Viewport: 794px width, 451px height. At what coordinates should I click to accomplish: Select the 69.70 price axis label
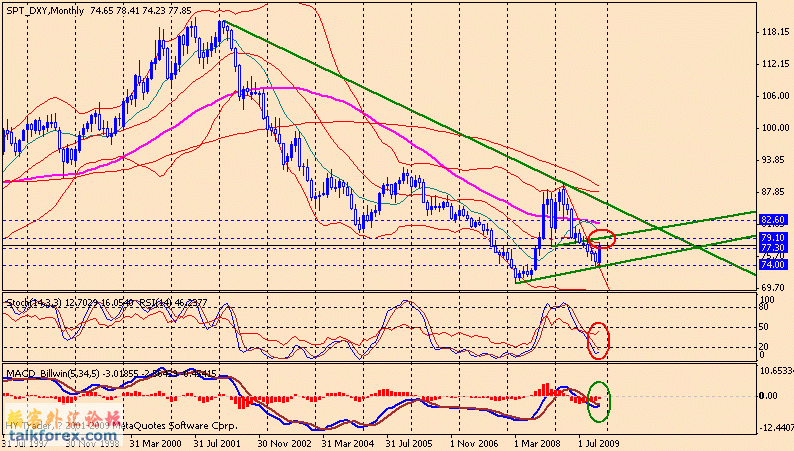[x=773, y=288]
